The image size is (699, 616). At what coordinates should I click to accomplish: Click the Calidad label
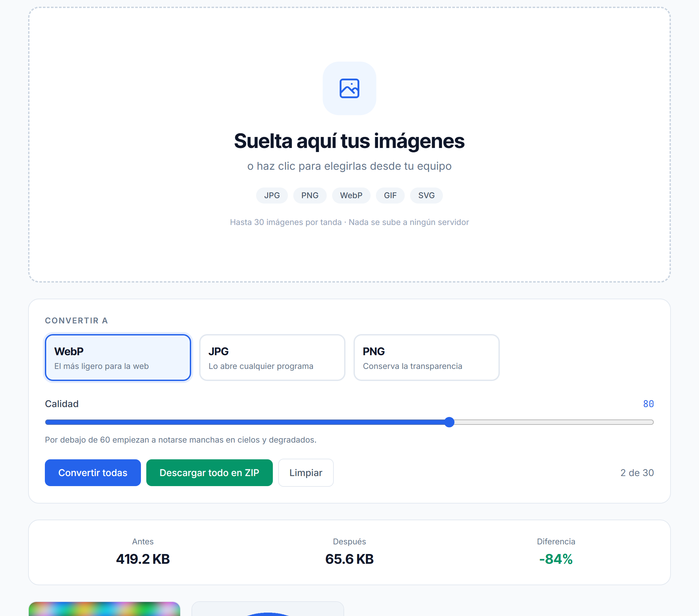pyautogui.click(x=62, y=404)
